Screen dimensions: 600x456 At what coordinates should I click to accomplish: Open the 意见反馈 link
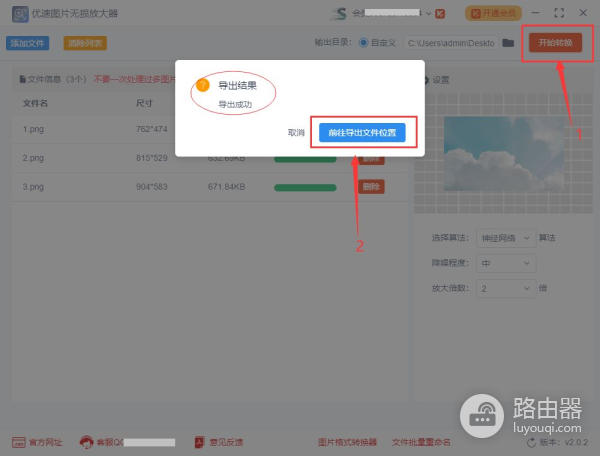[226, 443]
